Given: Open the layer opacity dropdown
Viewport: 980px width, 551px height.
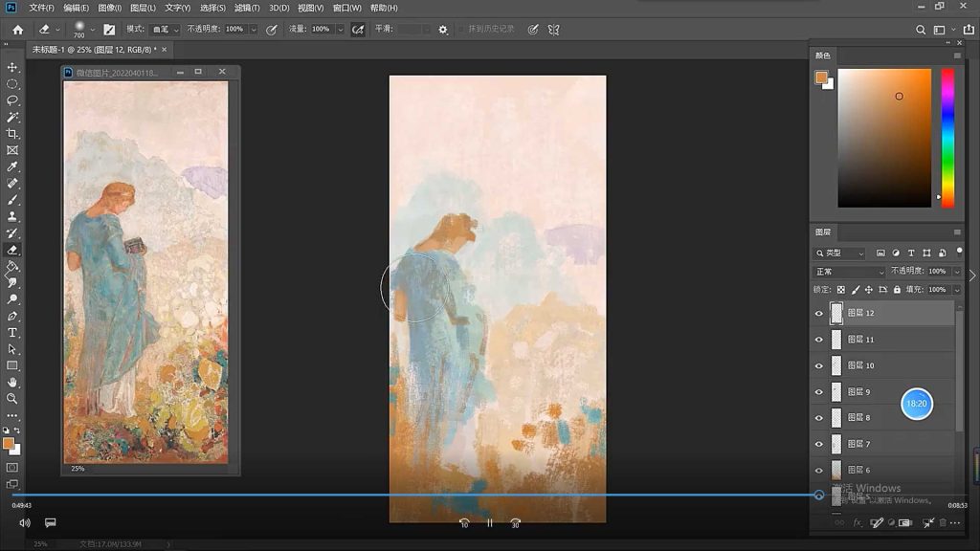Looking at the screenshot, I should tap(957, 271).
